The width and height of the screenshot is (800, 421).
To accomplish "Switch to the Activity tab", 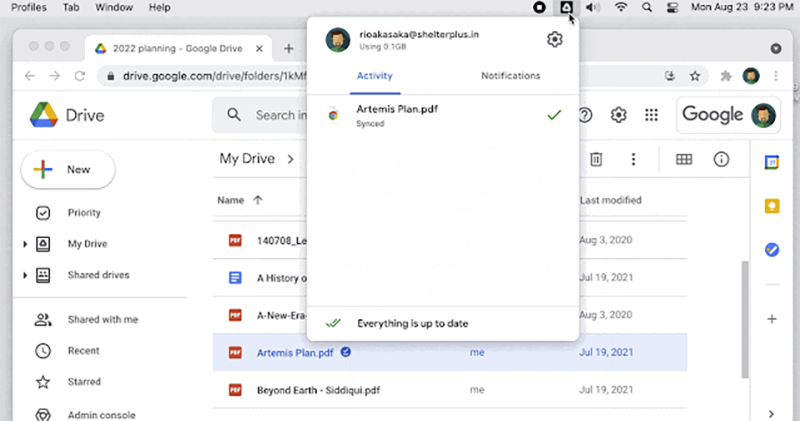I will tap(374, 76).
